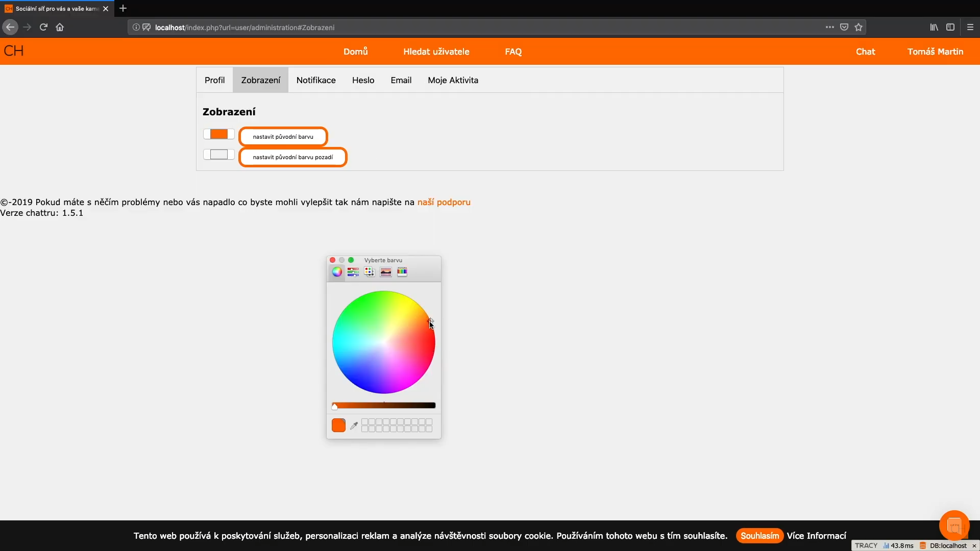
Task: Switch to the Notifikace tab
Action: pyautogui.click(x=316, y=80)
